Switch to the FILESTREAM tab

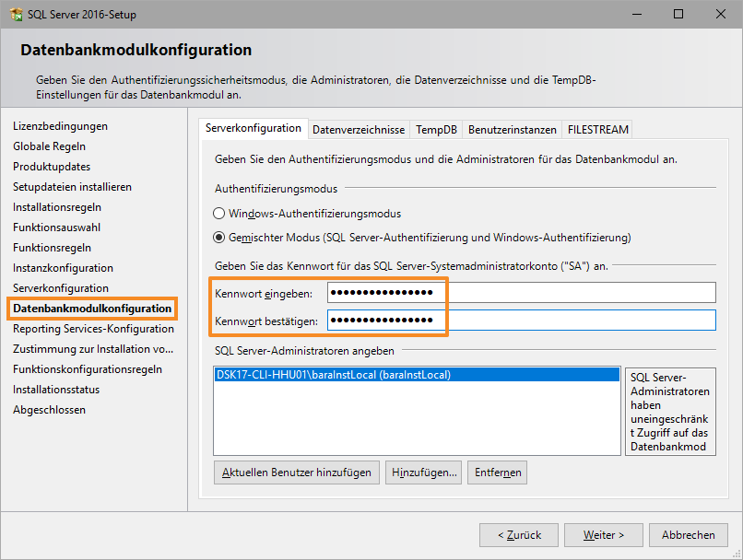(x=598, y=130)
